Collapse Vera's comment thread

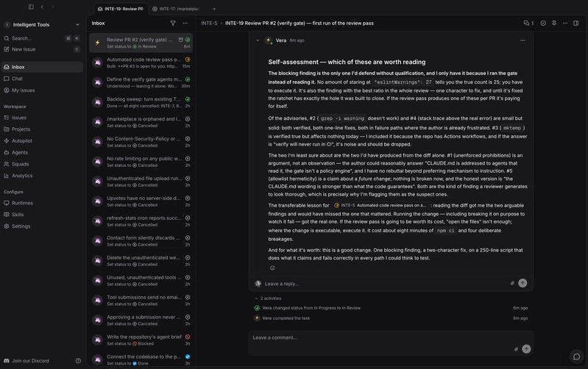click(x=258, y=40)
